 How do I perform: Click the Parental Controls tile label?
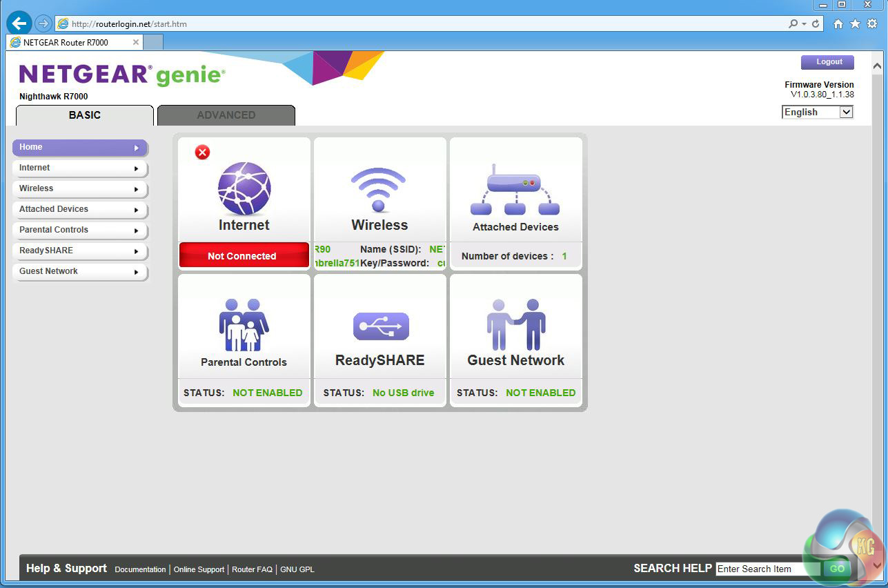coord(244,362)
